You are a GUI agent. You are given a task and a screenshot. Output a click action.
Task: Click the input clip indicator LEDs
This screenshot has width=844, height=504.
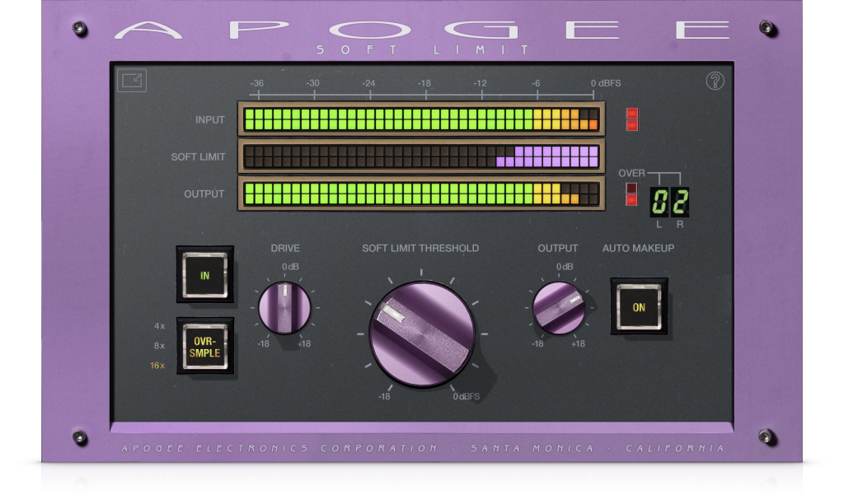click(x=632, y=119)
